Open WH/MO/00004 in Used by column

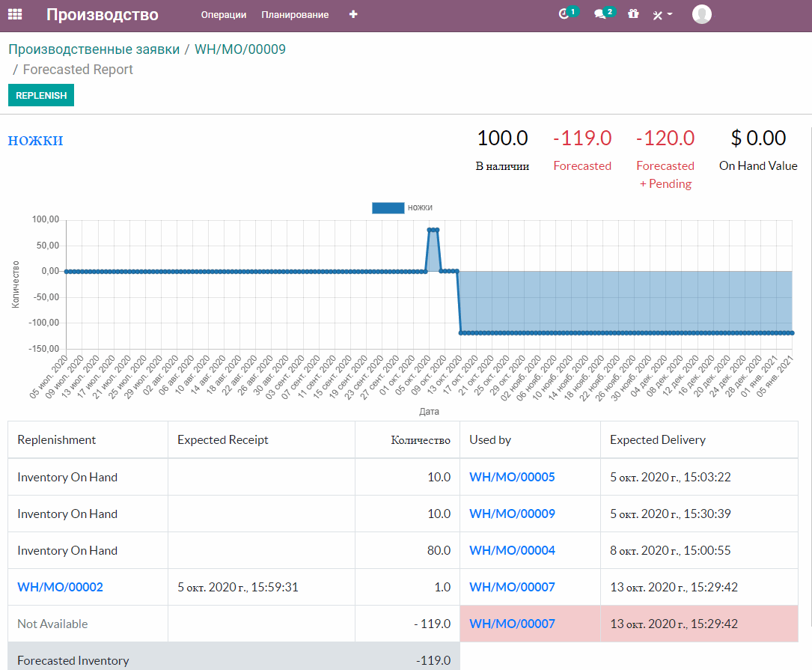[x=512, y=550]
